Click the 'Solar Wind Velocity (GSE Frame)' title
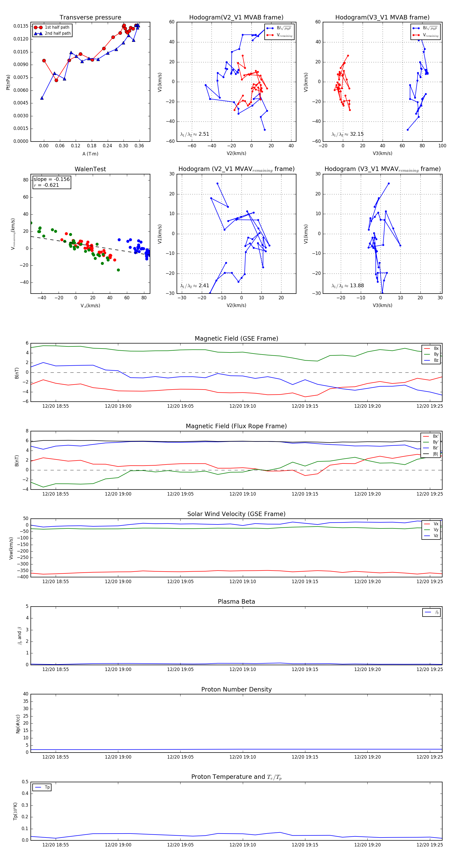The width and height of the screenshot is (473, 868). pyautogui.click(x=236, y=514)
